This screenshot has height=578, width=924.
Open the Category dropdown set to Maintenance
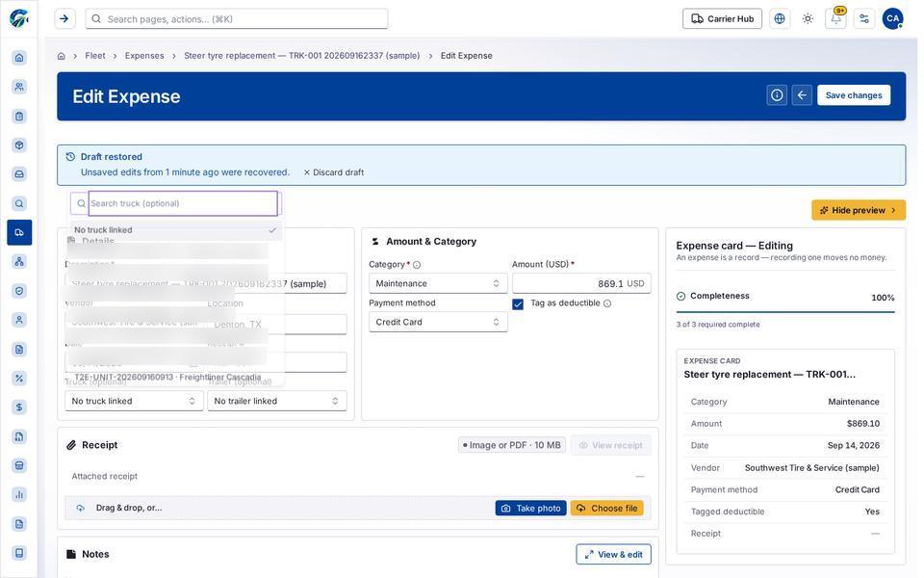pyautogui.click(x=438, y=283)
